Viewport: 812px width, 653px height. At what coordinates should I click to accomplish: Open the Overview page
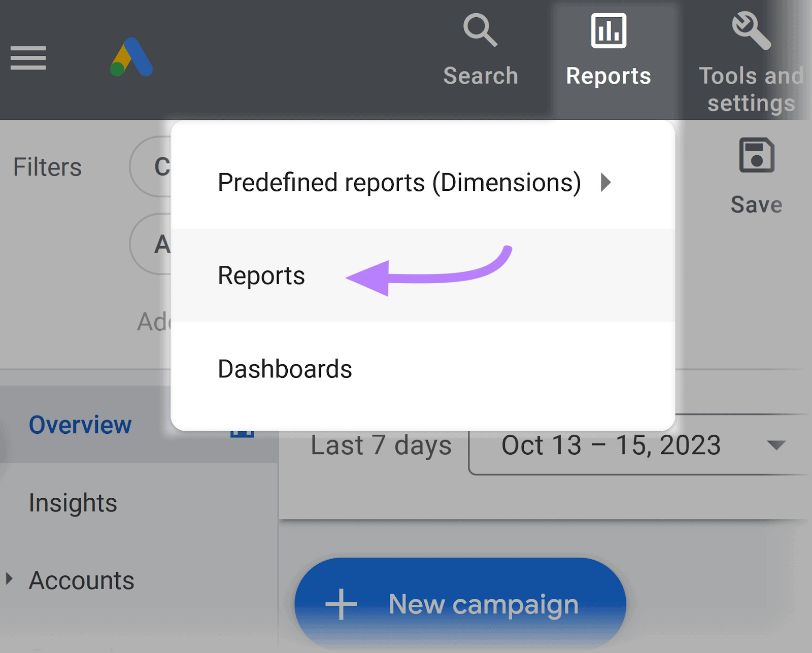pyautogui.click(x=80, y=425)
